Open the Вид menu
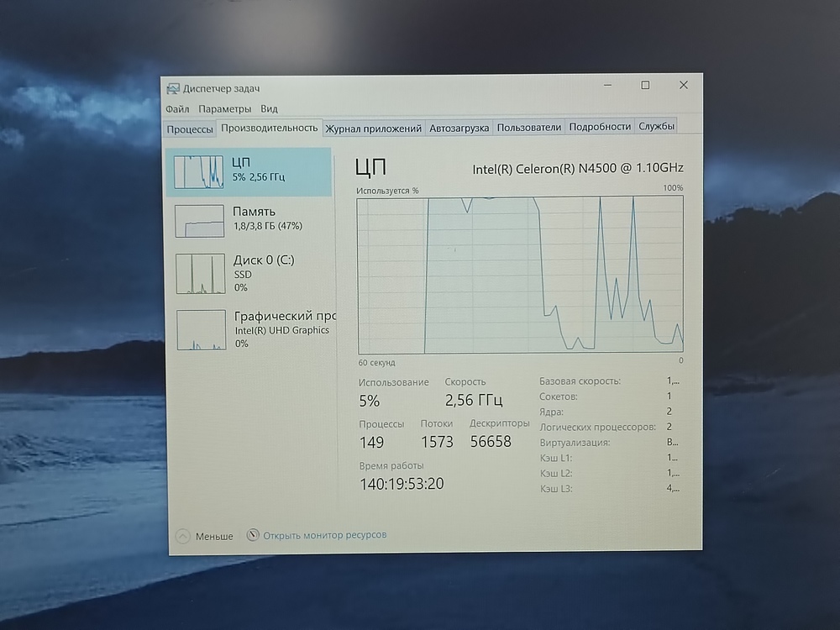The image size is (840, 630). (x=269, y=109)
